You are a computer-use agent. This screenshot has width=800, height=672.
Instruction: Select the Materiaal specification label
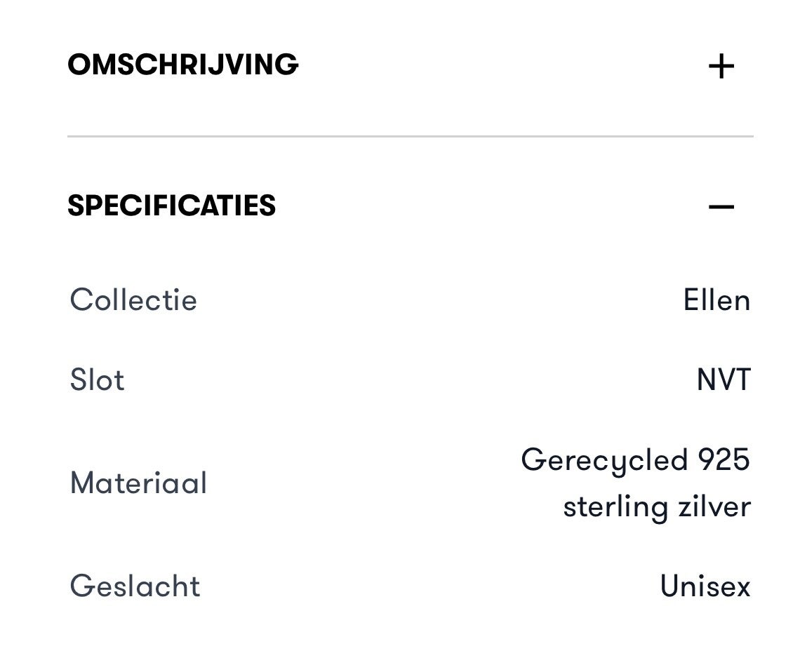click(138, 483)
